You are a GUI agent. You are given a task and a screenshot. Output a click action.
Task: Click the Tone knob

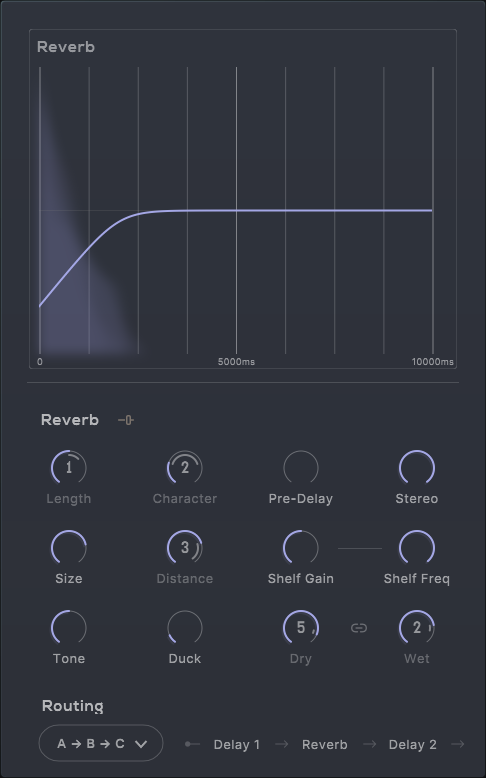(x=69, y=628)
